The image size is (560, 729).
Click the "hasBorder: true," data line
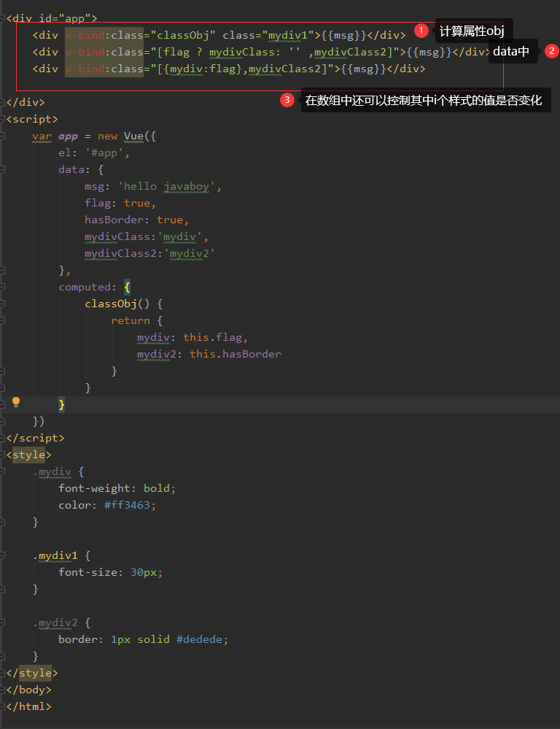coord(136,220)
